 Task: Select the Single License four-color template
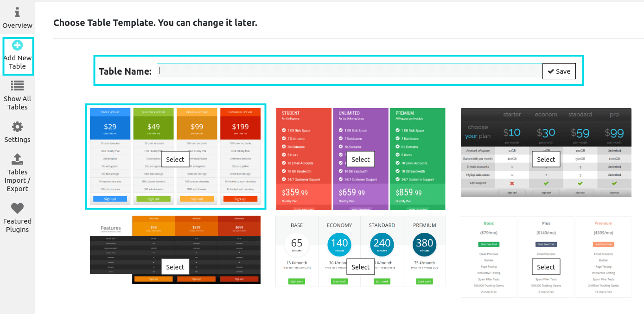point(175,159)
